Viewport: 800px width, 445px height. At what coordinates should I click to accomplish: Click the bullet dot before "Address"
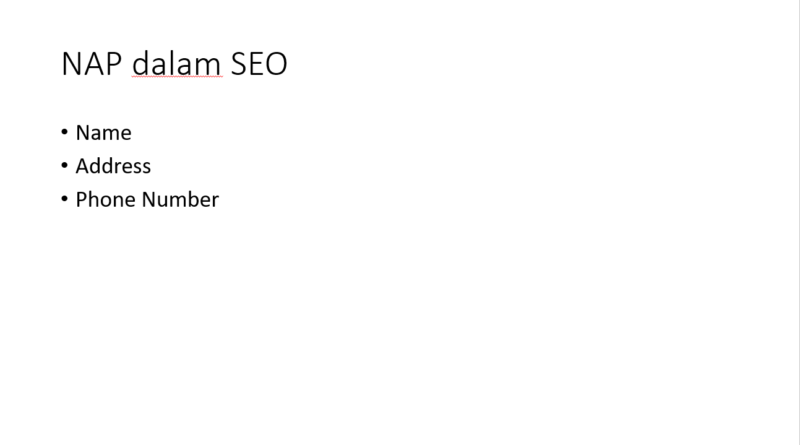(65, 165)
